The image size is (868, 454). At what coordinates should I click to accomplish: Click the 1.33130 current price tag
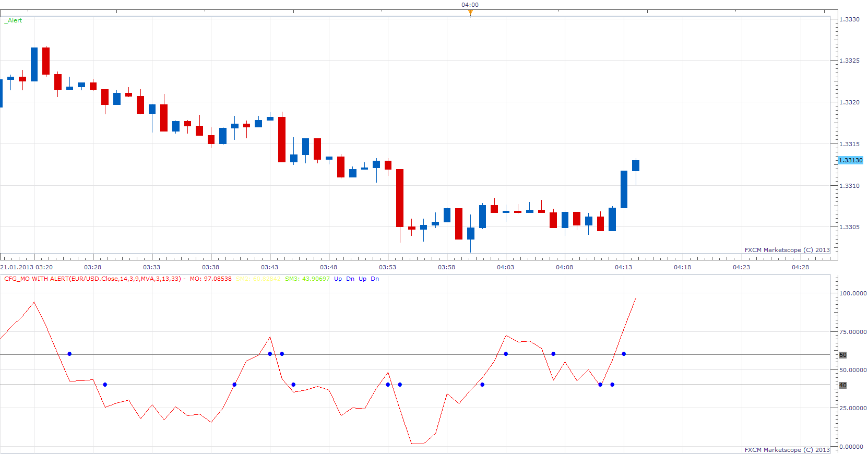[x=851, y=160]
